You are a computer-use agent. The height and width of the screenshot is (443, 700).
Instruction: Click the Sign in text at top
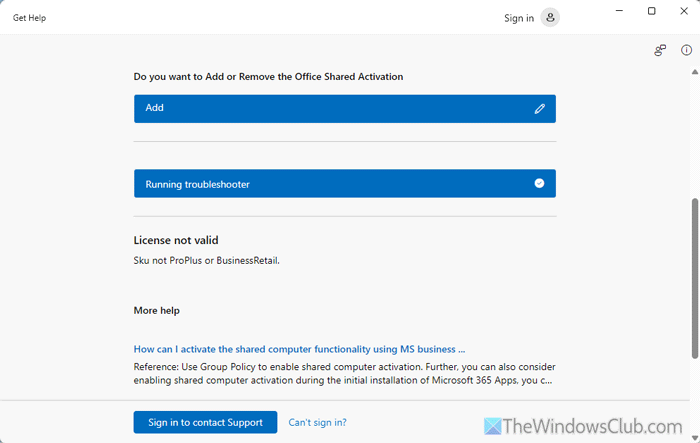click(x=519, y=18)
